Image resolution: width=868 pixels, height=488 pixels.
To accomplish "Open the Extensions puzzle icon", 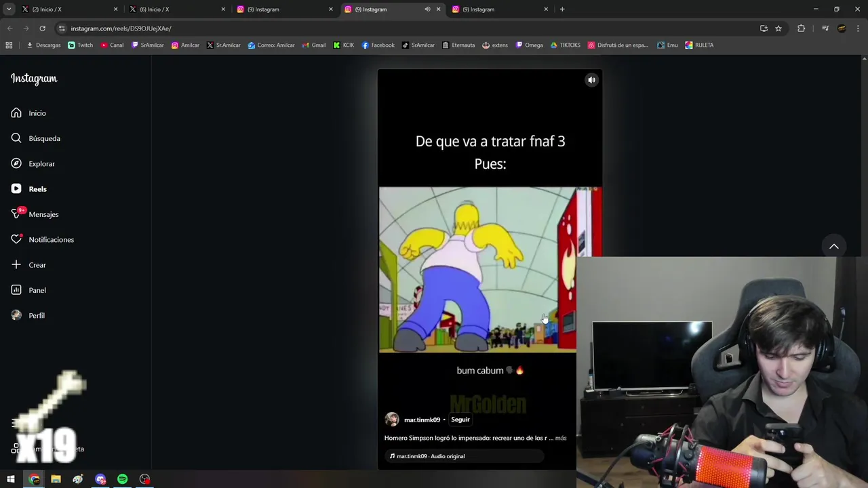I will click(x=802, y=28).
